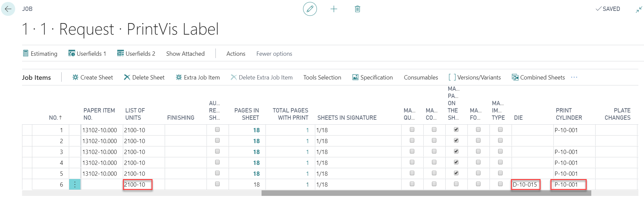The height and width of the screenshot is (216, 644).
Task: Select row 1 Print Cylinder P-10-001 cell
Action: 574,130
